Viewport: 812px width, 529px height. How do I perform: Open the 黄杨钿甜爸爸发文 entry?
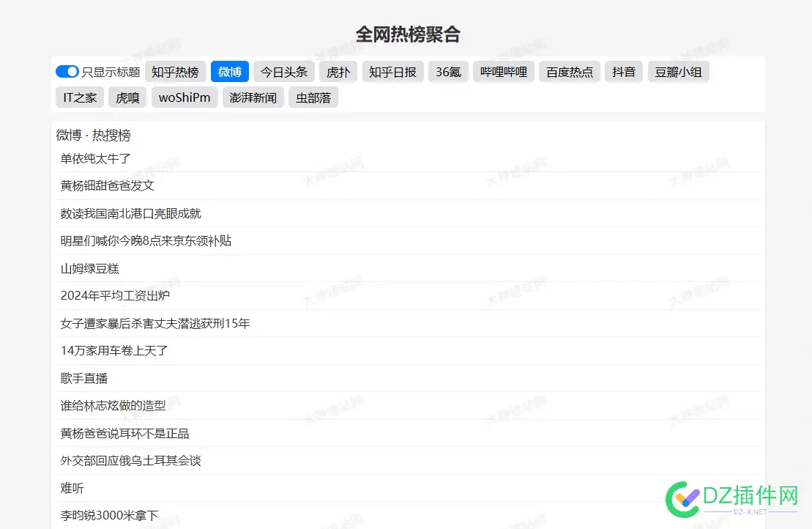[x=408, y=186]
